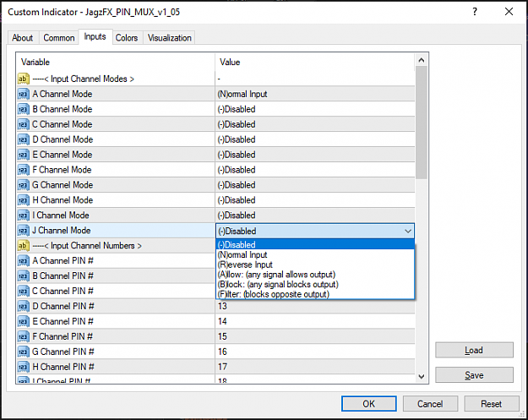Click the D Channel PIN # value 13
528x420 pixels.
coord(315,306)
